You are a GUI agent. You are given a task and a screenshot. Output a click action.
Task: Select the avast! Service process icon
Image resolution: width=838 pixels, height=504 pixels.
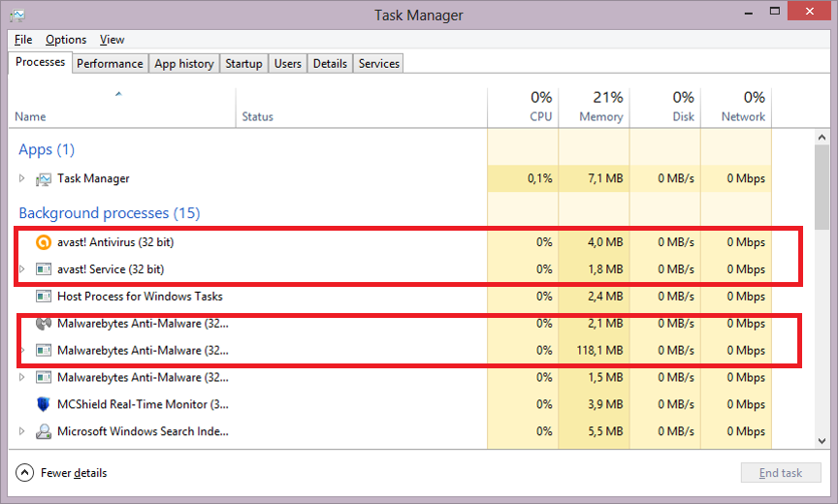point(44,269)
